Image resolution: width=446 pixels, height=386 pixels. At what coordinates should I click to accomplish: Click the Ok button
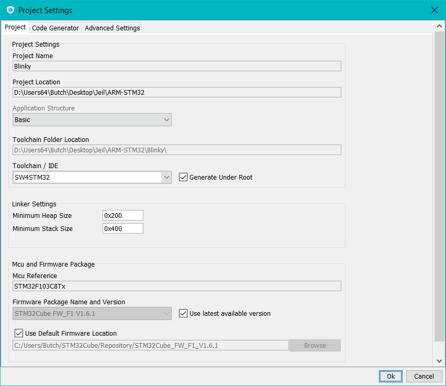[x=391, y=376]
